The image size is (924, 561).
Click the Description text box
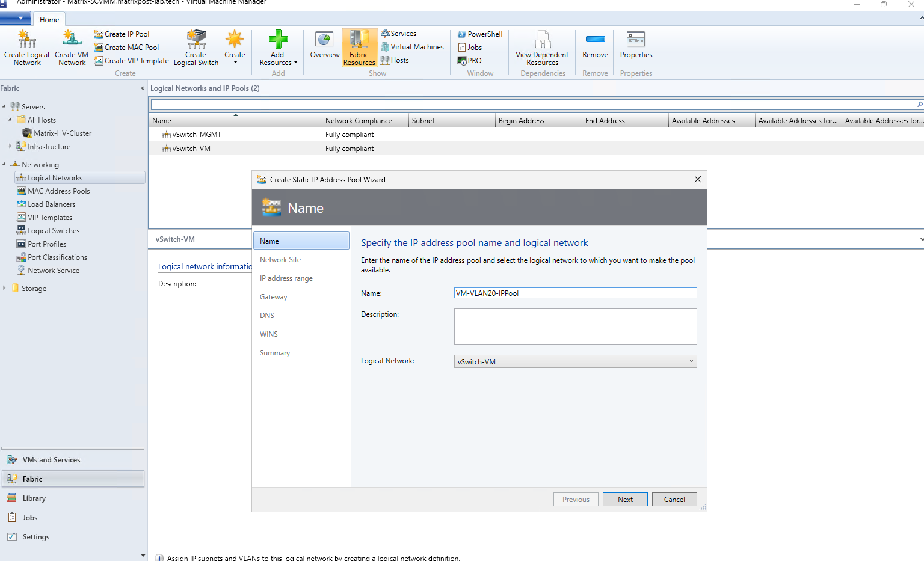point(575,326)
